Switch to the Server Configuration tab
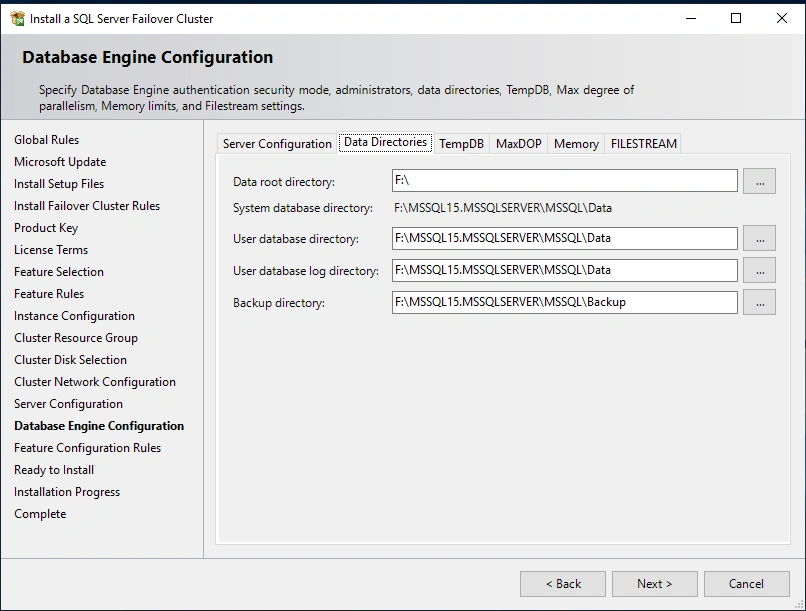This screenshot has width=806, height=611. tap(277, 143)
